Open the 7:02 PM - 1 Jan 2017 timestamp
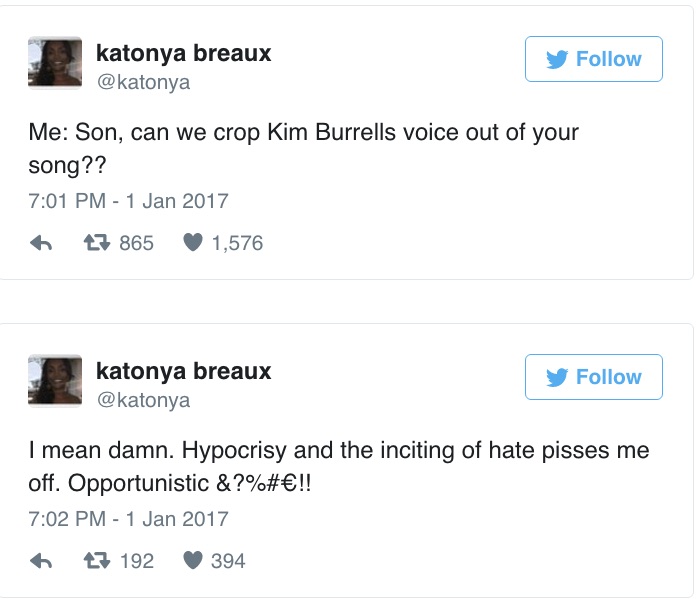The image size is (696, 599). [128, 519]
